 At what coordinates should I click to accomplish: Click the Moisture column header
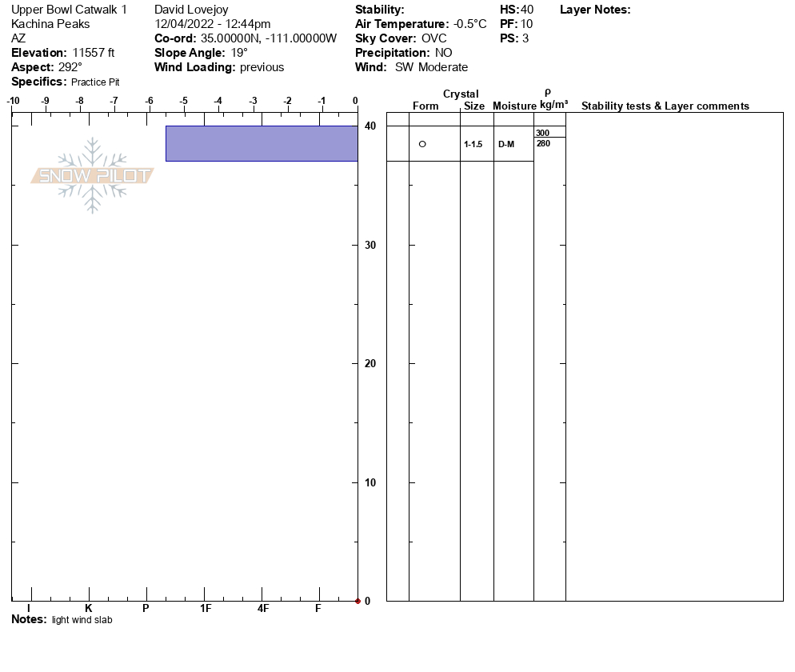514,106
